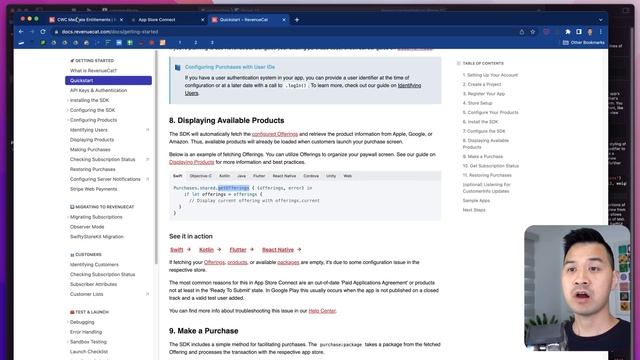Follow the Help Center link

[x=322, y=311]
